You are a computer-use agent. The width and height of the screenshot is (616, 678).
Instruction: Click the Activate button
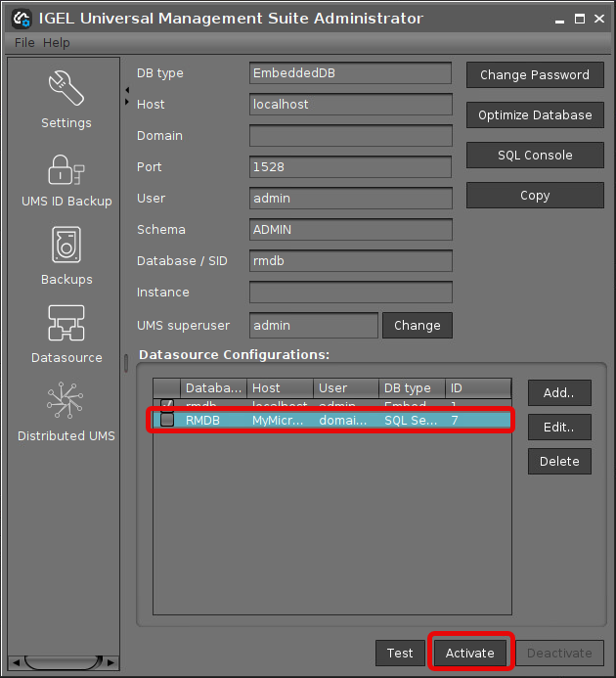point(470,654)
